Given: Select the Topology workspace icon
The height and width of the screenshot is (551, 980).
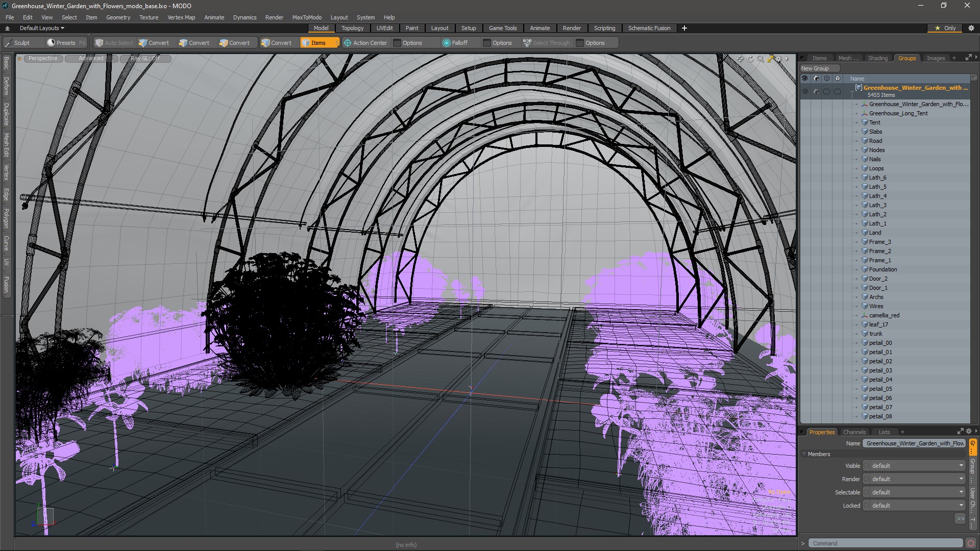Looking at the screenshot, I should pos(351,28).
